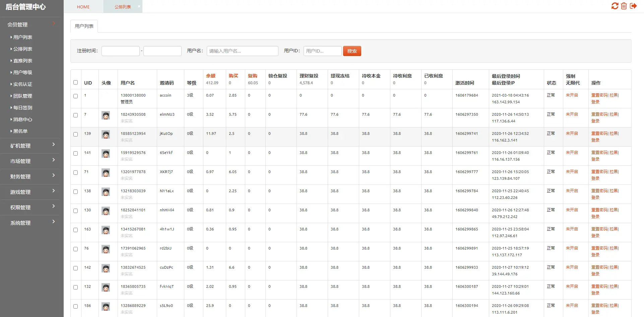Tick the checkbox for UID 141

point(75,153)
